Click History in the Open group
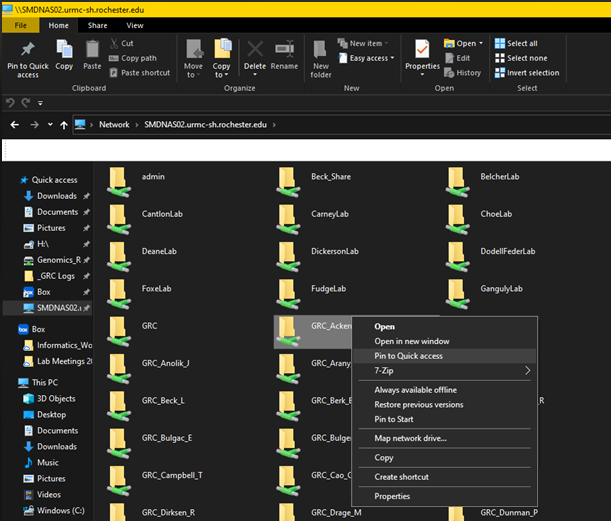Image resolution: width=611 pixels, height=521 pixels. click(463, 73)
